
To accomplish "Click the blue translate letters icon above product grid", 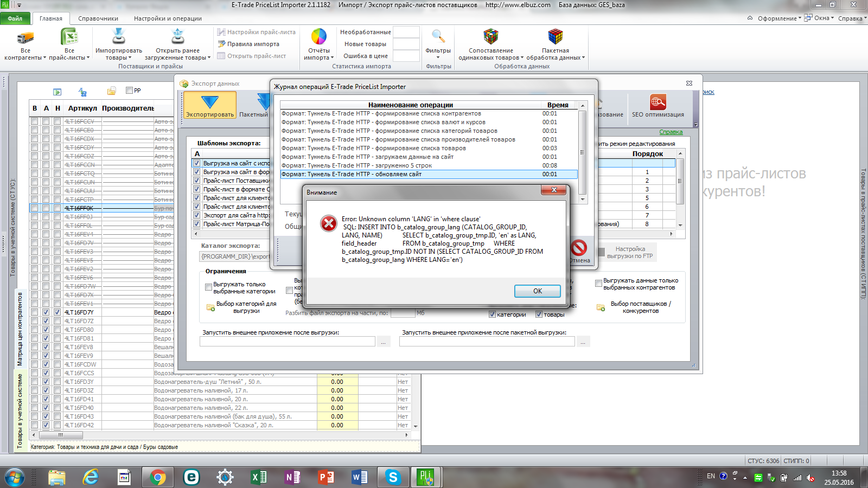I will (82, 92).
